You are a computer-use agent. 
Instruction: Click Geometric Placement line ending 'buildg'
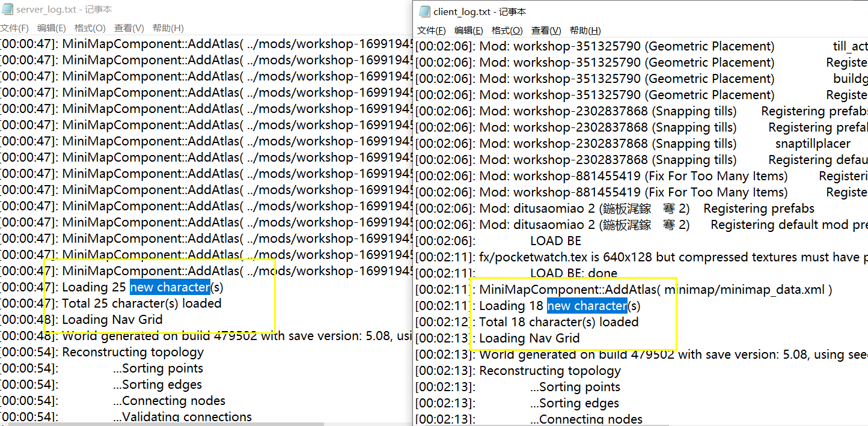(642, 79)
